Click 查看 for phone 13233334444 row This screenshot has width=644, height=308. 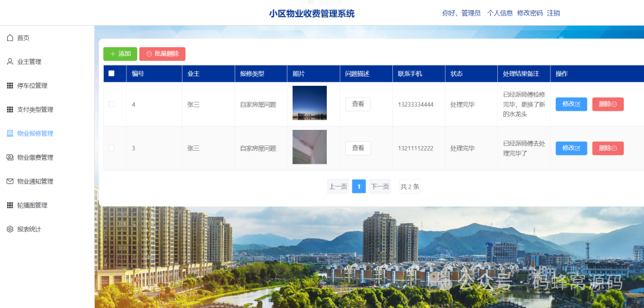point(358,104)
